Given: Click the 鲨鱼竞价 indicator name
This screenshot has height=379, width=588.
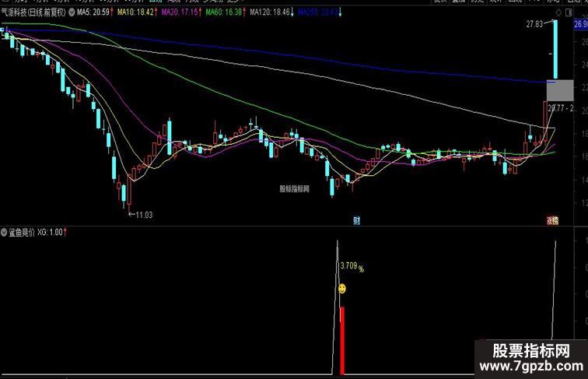Looking at the screenshot, I should [22, 232].
